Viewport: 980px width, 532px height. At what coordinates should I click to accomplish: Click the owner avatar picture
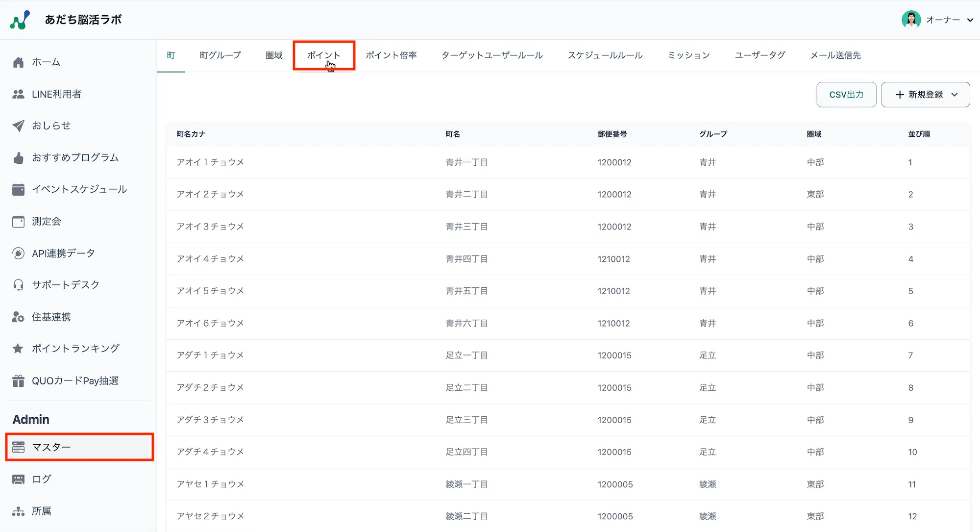(911, 20)
